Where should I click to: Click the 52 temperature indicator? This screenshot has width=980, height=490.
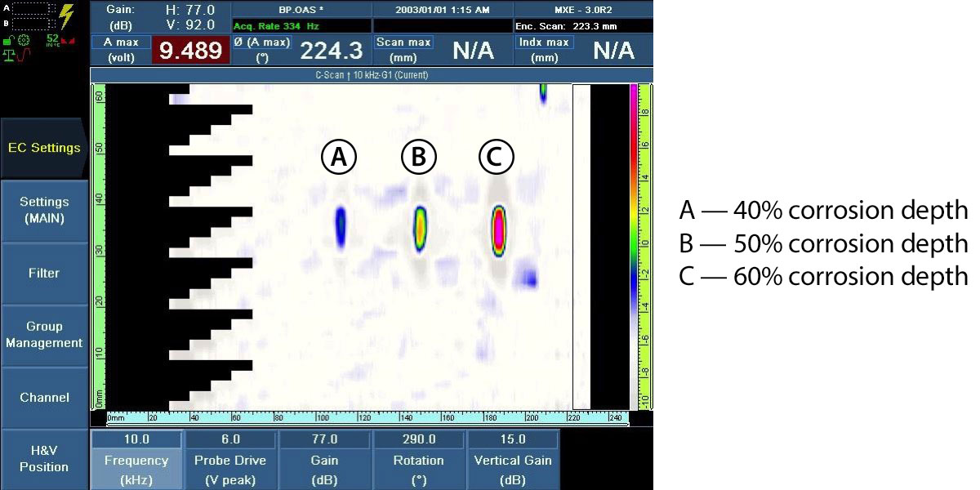point(52,39)
